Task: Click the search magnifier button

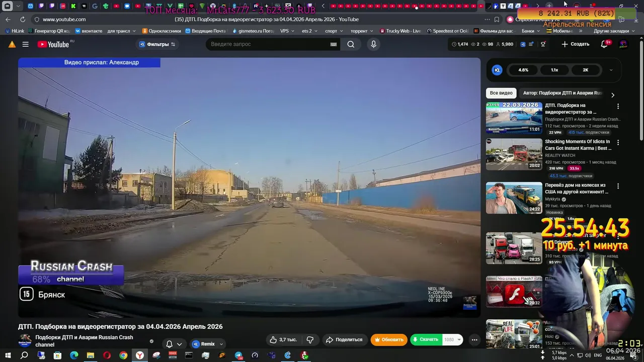Action: [351, 44]
